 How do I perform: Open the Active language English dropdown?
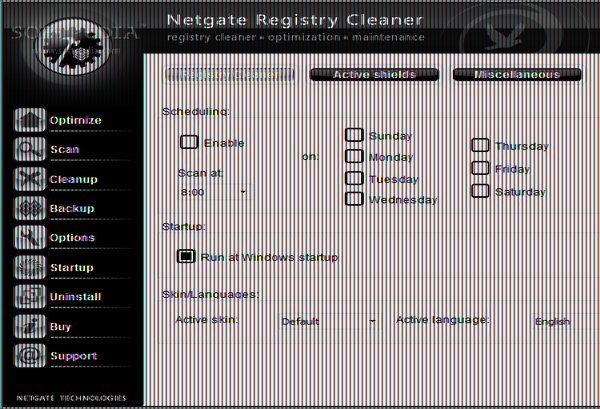pyautogui.click(x=565, y=321)
